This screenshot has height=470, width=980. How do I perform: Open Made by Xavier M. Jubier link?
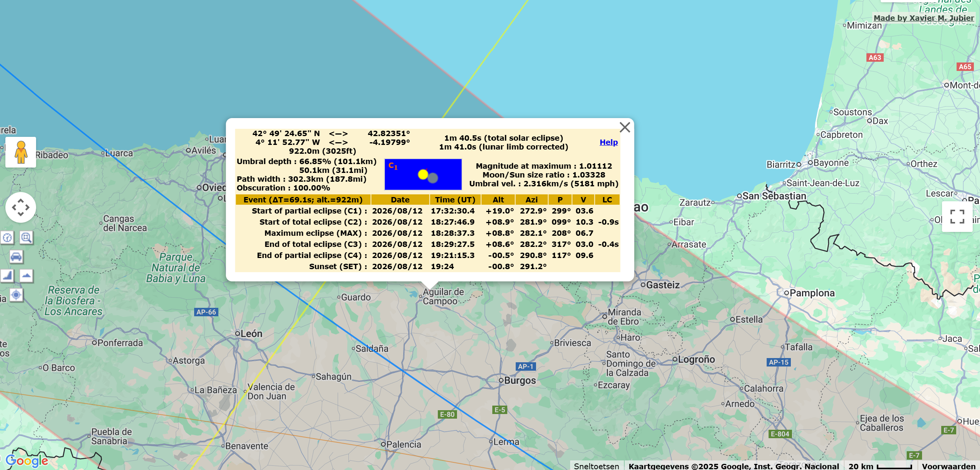(924, 18)
